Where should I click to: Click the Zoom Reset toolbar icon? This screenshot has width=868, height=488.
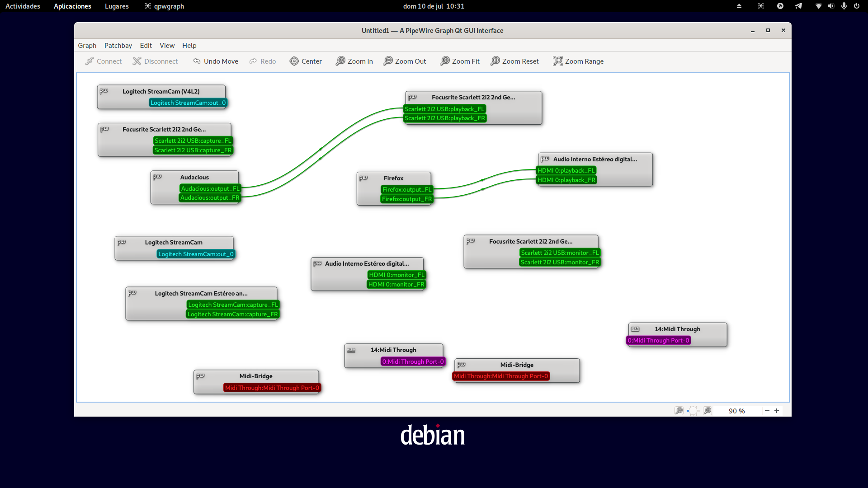[x=495, y=61]
